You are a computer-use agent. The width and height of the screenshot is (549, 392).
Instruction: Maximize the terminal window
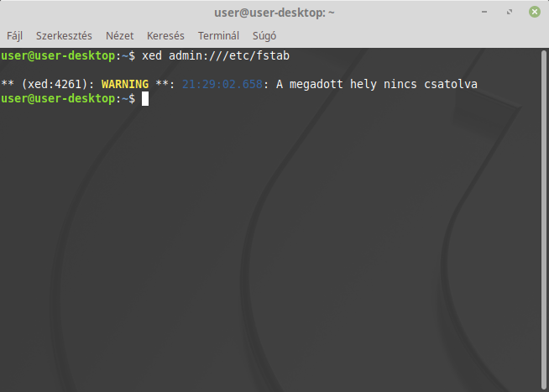click(510, 12)
